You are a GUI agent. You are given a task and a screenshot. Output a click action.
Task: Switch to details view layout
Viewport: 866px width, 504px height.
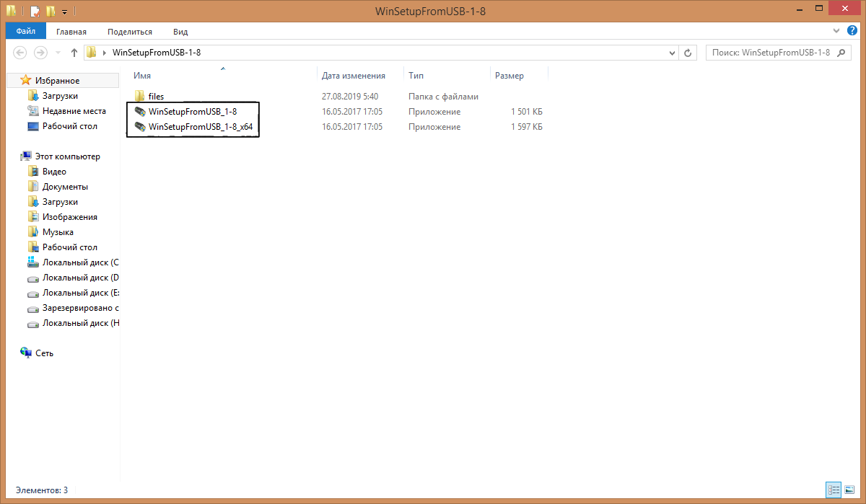(834, 490)
